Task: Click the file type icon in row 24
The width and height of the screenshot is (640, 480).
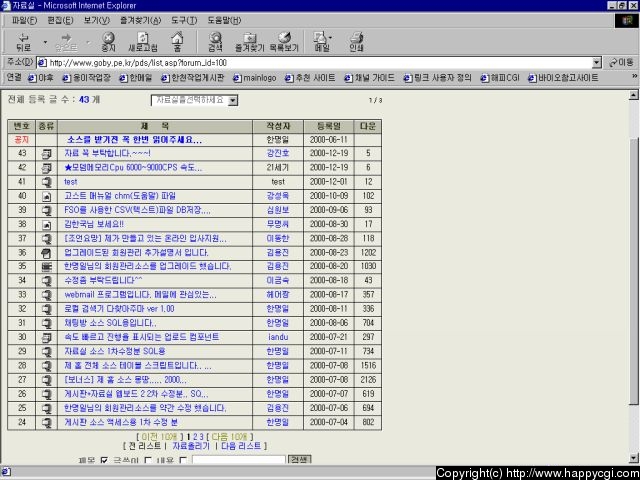Action: coord(47,422)
